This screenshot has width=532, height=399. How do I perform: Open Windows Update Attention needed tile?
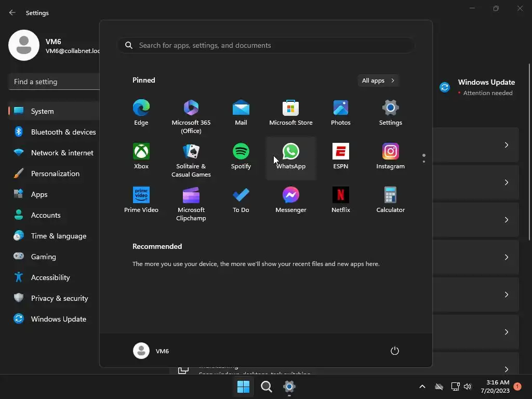click(478, 87)
